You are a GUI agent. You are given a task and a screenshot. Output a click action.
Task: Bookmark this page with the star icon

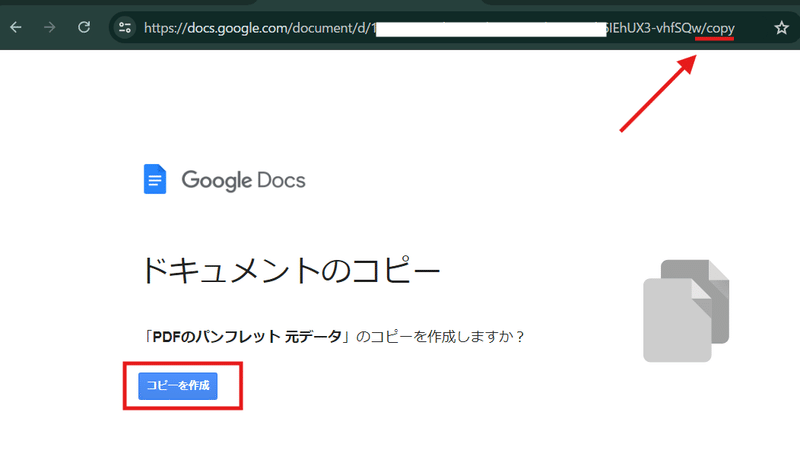[x=781, y=28]
